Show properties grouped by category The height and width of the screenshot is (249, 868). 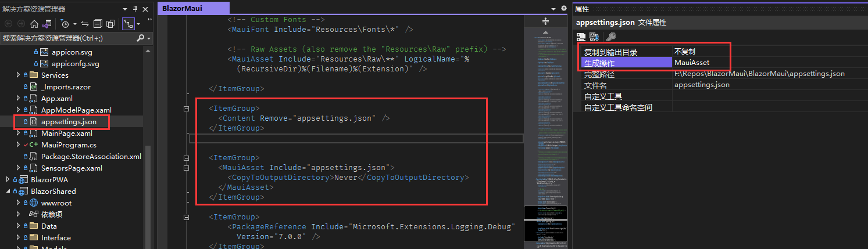(581, 37)
